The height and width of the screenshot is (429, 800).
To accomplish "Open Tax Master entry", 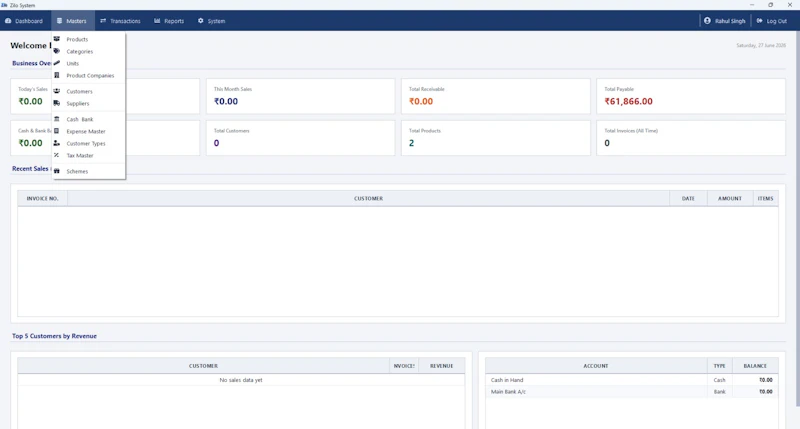I will click(x=89, y=156).
